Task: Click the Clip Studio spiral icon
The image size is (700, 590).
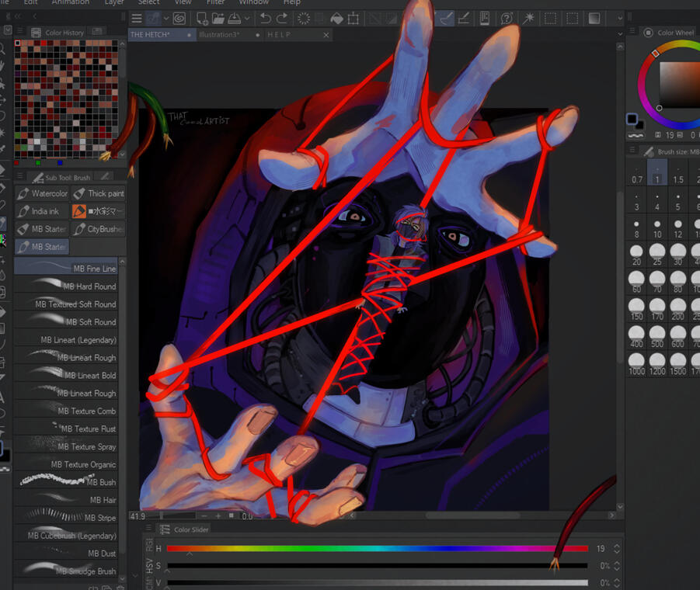Action: [x=179, y=18]
